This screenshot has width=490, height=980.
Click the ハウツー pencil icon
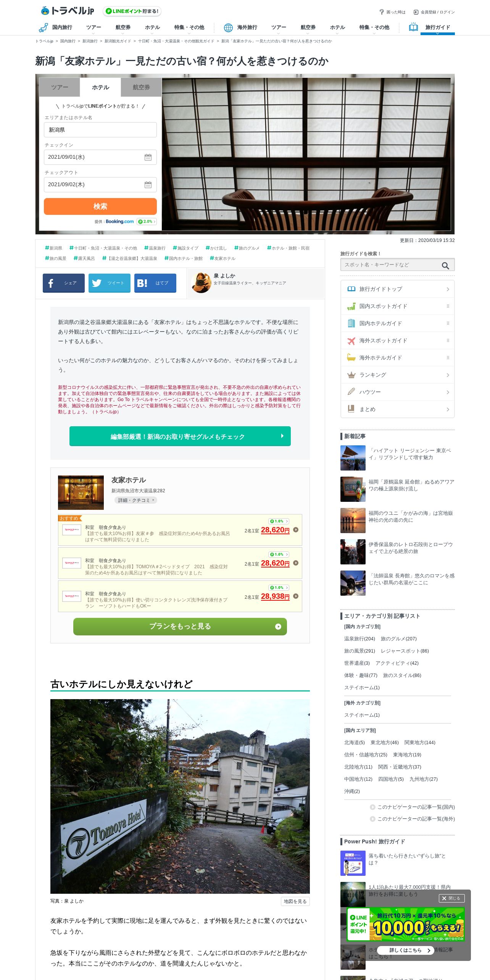[351, 392]
